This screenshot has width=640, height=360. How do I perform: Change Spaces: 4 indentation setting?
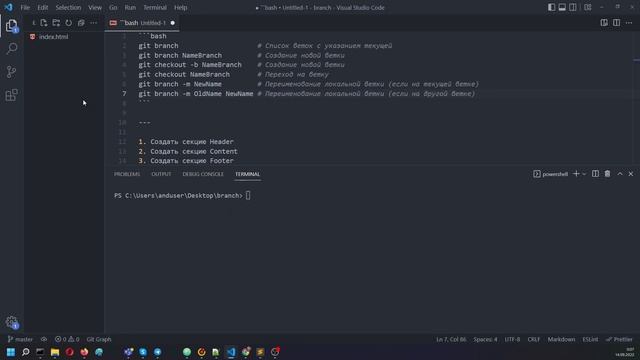(485, 339)
